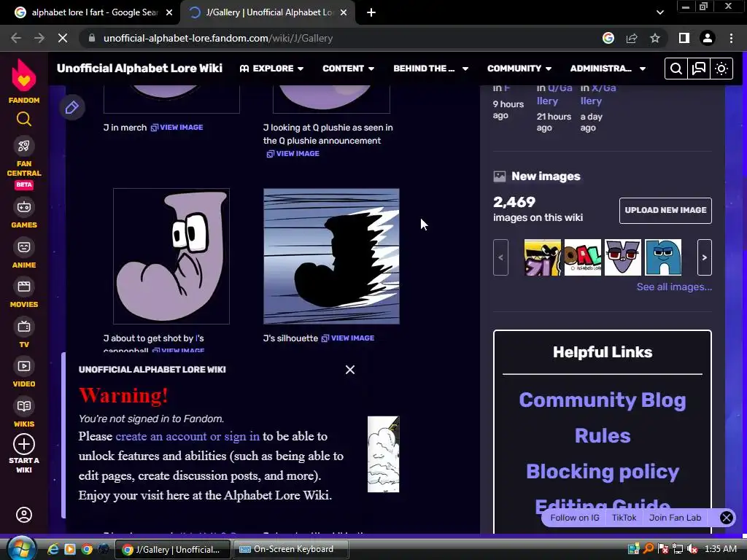Open the OAL logo new image thumbnail
Viewport: 747px width, 560px height.
tap(583, 257)
